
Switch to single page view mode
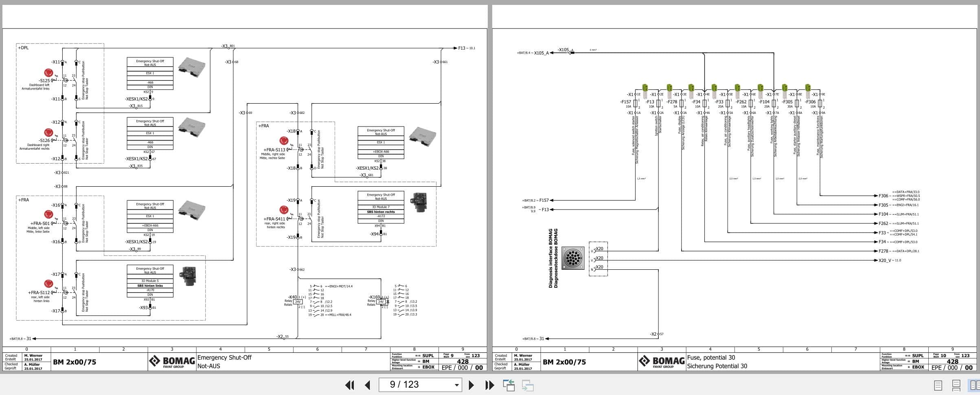[x=938, y=384]
